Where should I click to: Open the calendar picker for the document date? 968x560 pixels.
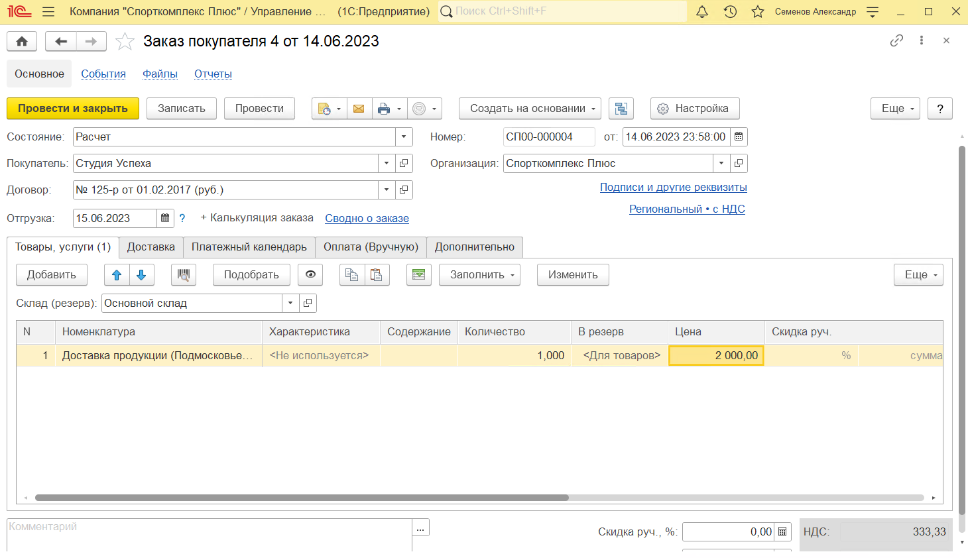coord(739,137)
